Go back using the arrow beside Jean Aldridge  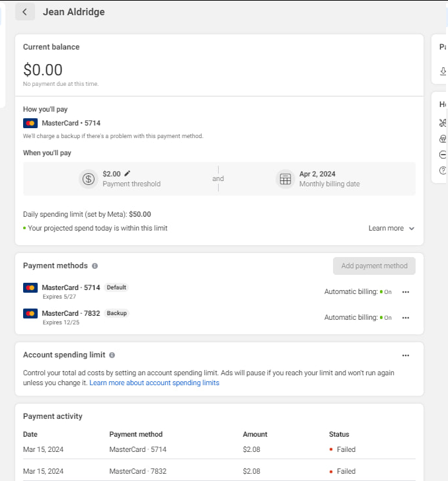[24, 12]
